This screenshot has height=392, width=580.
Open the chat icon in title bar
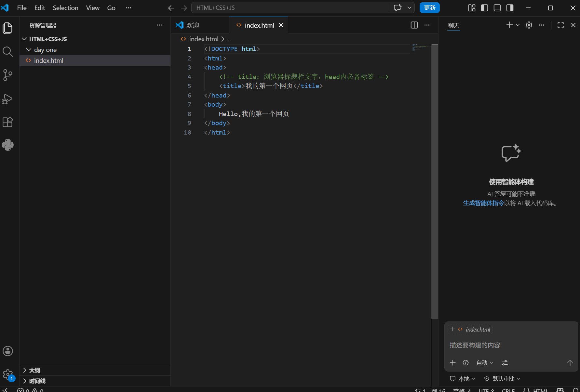[398, 8]
